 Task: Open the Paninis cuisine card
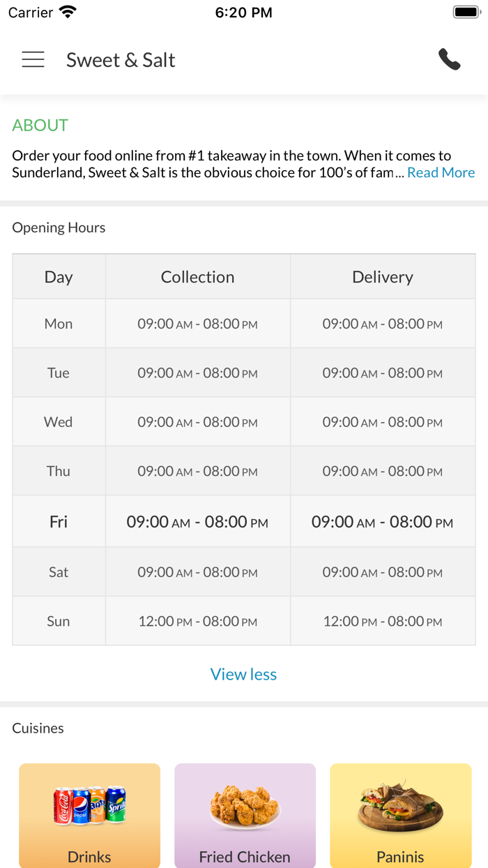tap(400, 815)
